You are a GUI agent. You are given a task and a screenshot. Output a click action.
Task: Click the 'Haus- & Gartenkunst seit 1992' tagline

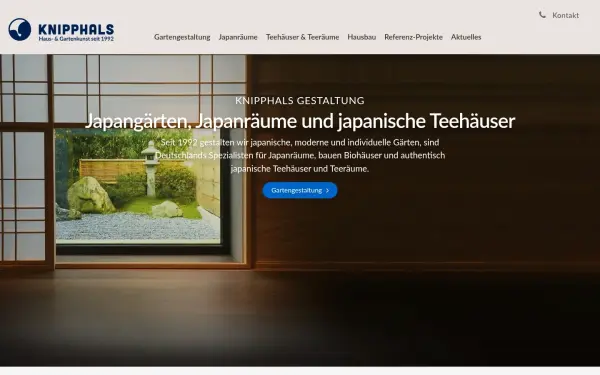(76, 39)
